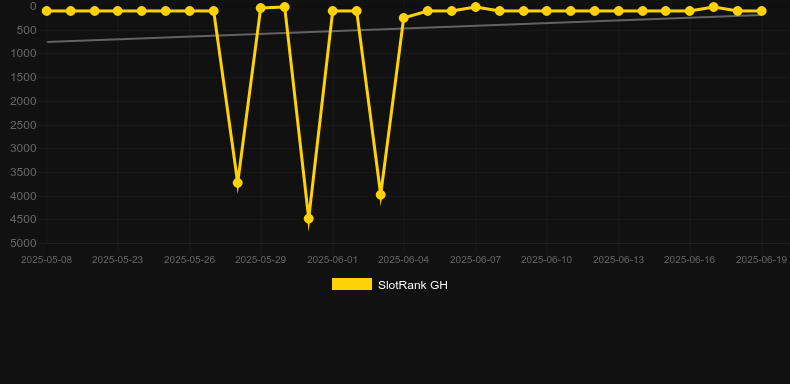The width and height of the screenshot is (790, 384).
Task: Click the first data point at 2025-05-08
Action: (47, 11)
